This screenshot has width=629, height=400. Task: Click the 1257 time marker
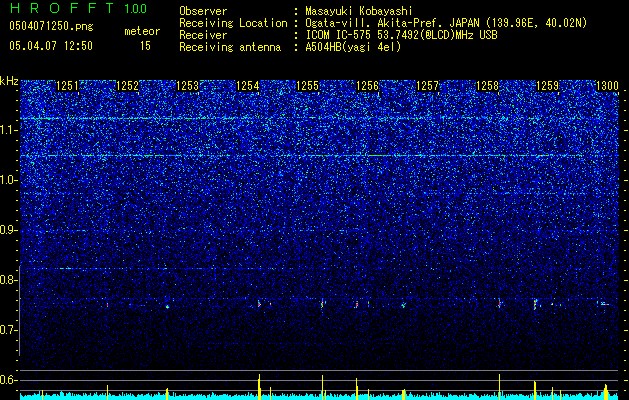point(428,85)
